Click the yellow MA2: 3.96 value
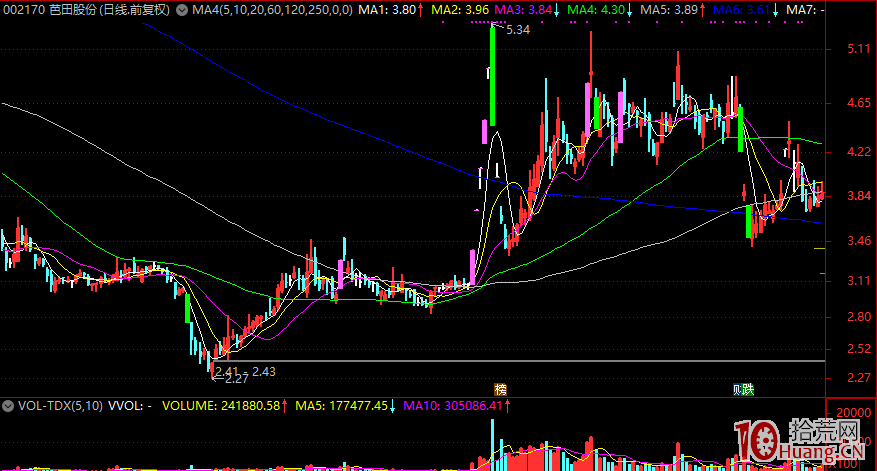877x471 pixels. [460, 10]
